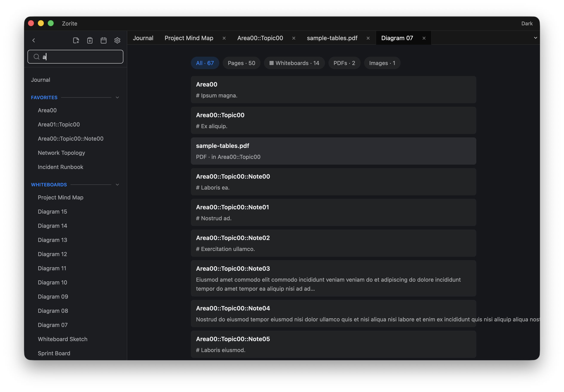Open Diagram 10 whiteboard

pos(52,282)
